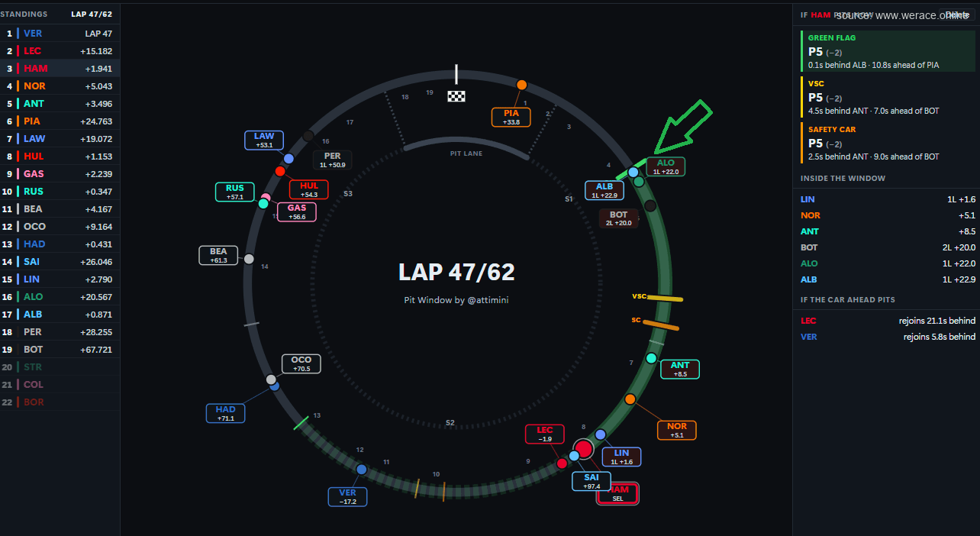Click PIA +33.8 label on track map

click(511, 117)
